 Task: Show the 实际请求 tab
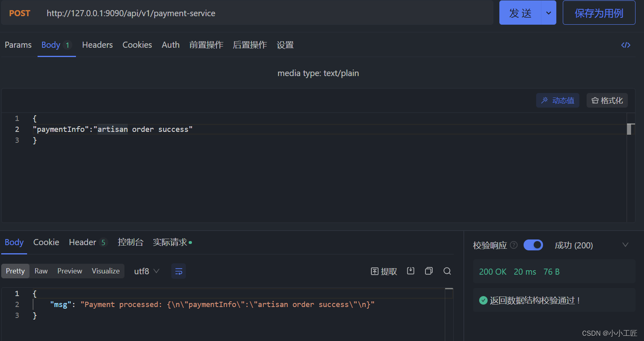pyautogui.click(x=172, y=242)
